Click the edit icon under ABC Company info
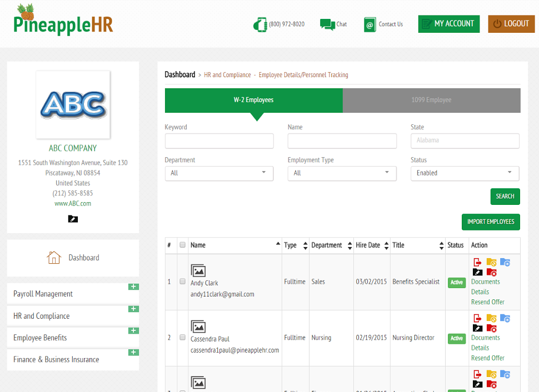539x392 pixels. click(x=73, y=219)
